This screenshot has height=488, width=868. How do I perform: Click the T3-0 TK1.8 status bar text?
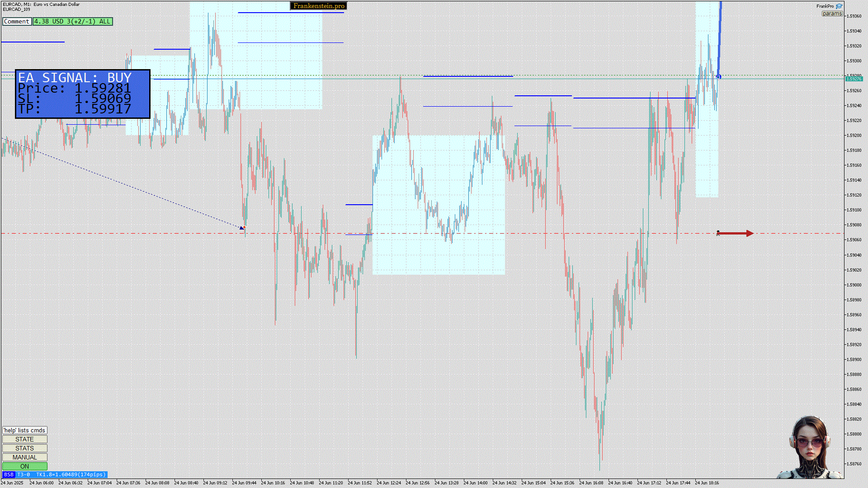[61, 474]
